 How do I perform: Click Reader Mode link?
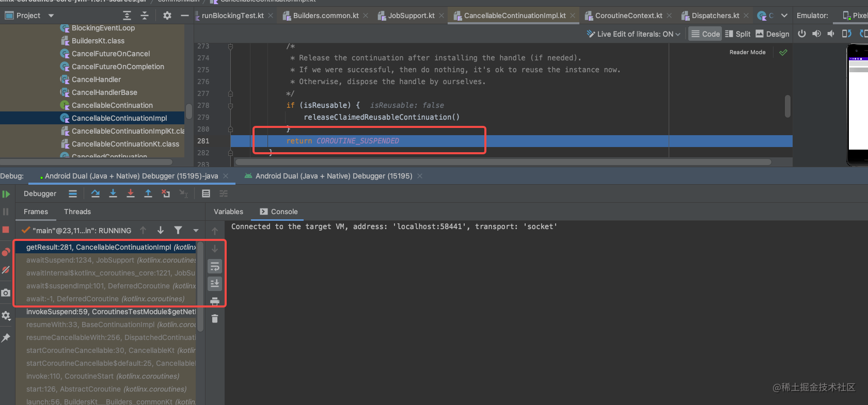click(747, 52)
